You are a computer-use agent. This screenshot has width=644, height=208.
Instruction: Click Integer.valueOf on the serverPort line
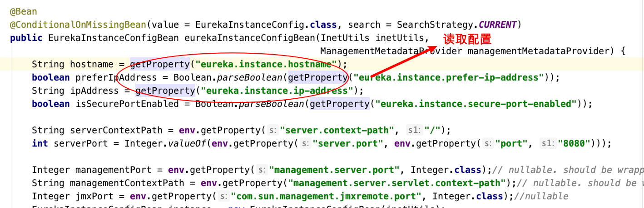click(166, 143)
